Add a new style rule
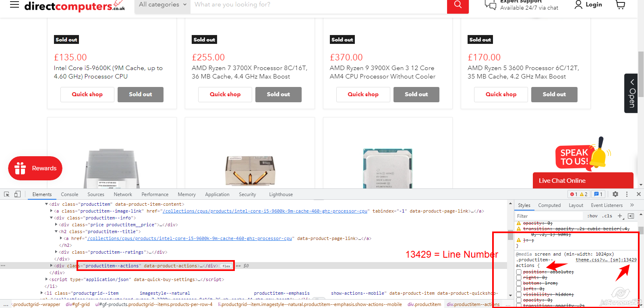This screenshot has height=308, width=644. click(x=620, y=216)
